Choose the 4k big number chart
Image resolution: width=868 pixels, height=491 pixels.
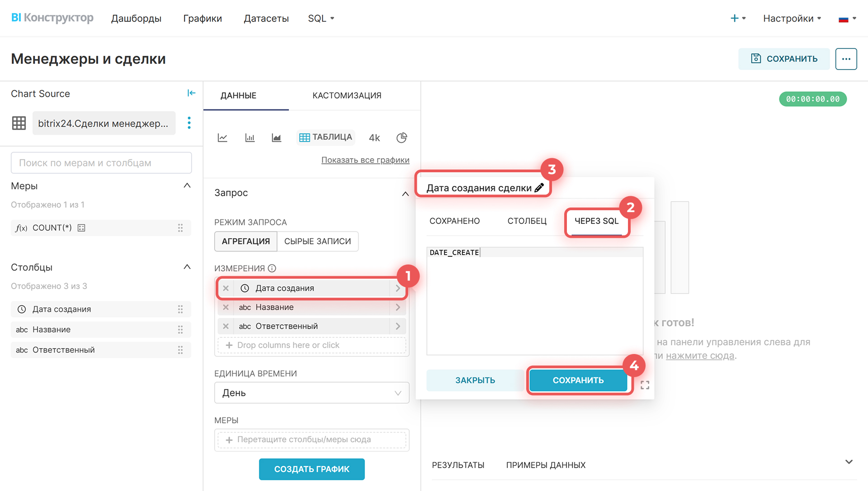[374, 137]
